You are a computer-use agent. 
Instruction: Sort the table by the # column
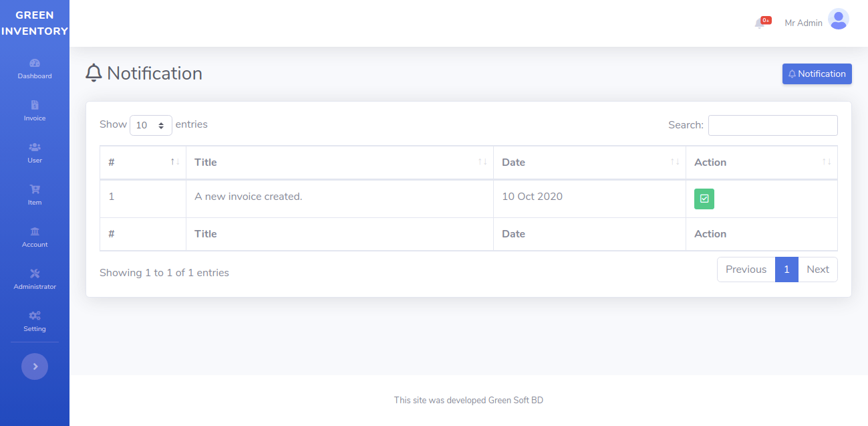[143, 163]
